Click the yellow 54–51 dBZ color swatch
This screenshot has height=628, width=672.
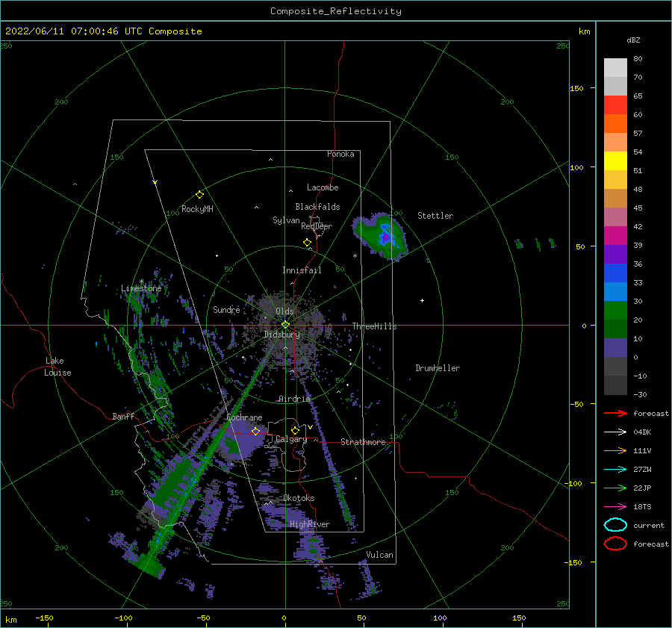615,161
